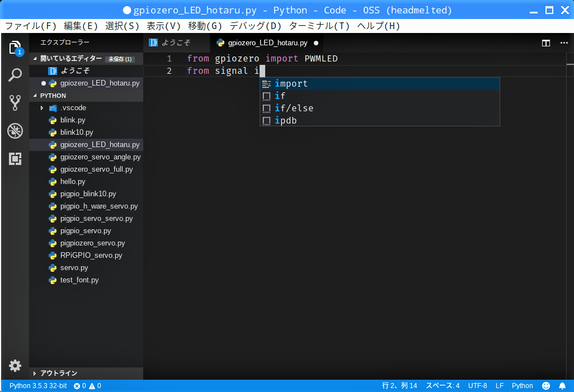The height and width of the screenshot is (392, 574).
Task: Click the 'signal' word on line 2
Action: tap(232, 71)
